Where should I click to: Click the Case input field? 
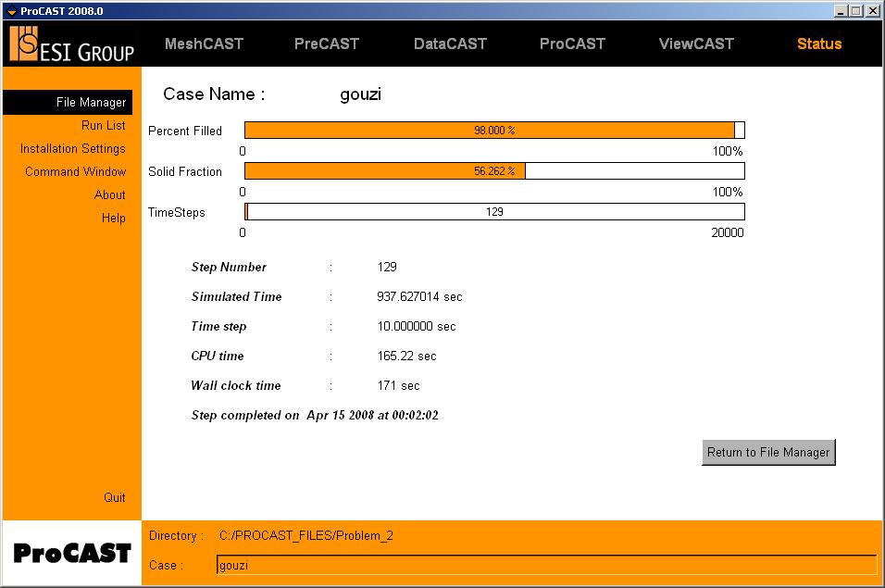click(546, 565)
